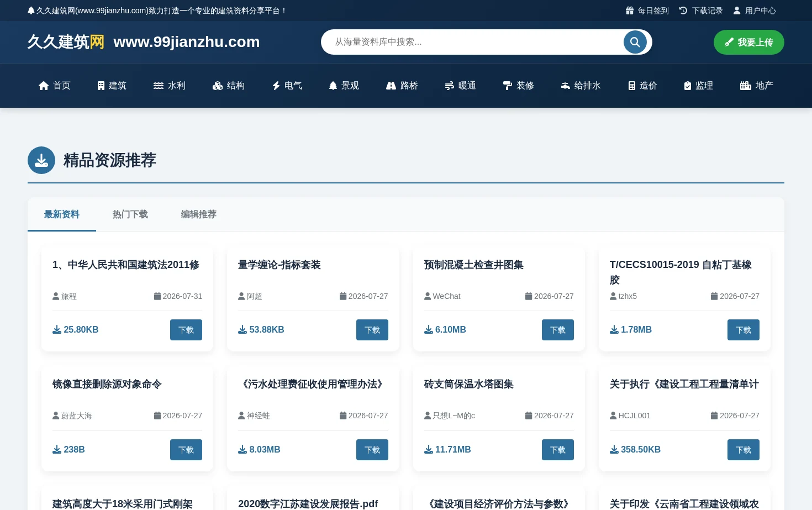Click the wind icon beside 暖通
This screenshot has height=510, width=812.
[x=450, y=86]
